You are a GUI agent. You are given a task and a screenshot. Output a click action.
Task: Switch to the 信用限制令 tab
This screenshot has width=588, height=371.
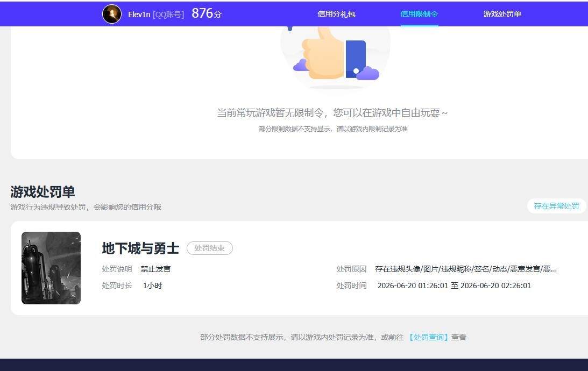point(419,14)
